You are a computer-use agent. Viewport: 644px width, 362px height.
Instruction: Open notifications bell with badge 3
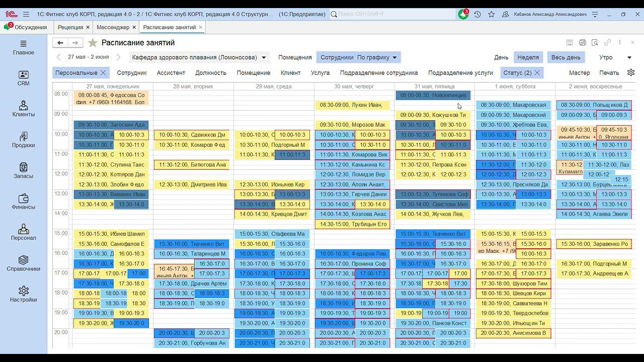(463, 15)
